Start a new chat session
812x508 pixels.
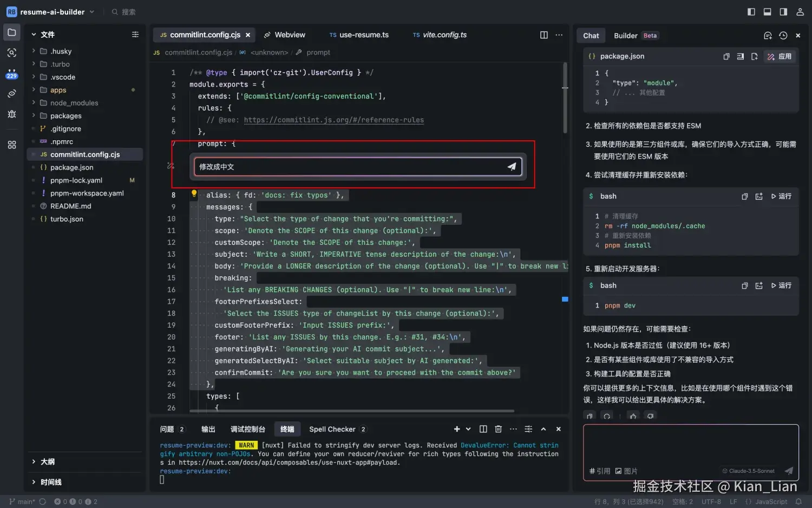coord(768,36)
